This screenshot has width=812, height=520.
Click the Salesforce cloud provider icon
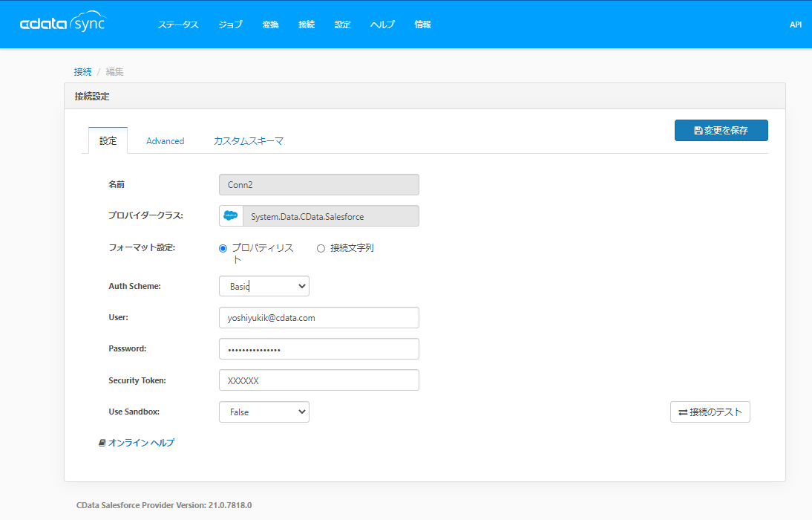coord(230,215)
